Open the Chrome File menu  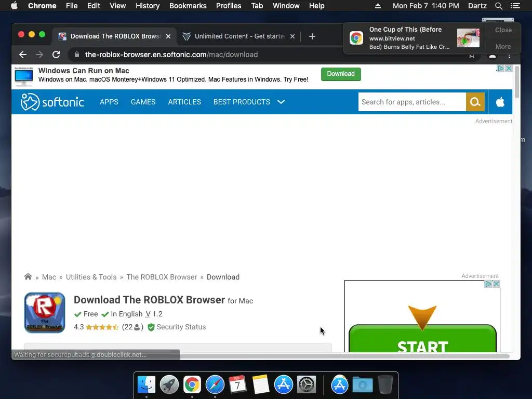pos(72,6)
